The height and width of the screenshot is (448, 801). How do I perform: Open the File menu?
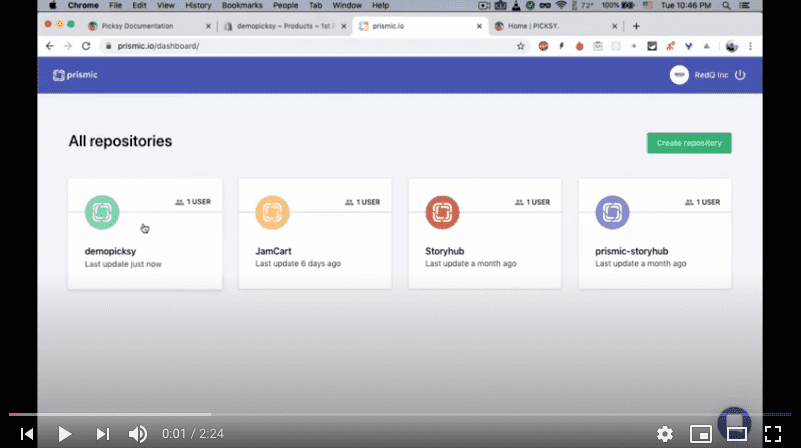coord(115,5)
